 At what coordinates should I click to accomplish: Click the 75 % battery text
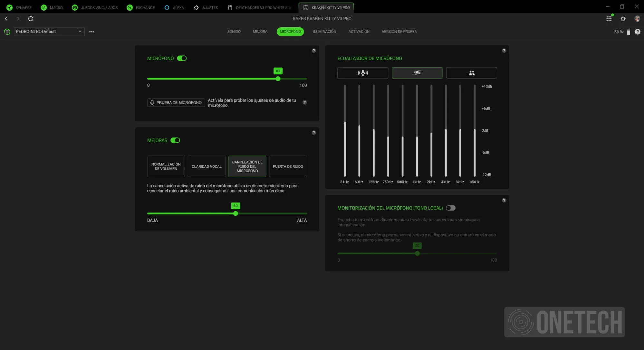tap(618, 32)
